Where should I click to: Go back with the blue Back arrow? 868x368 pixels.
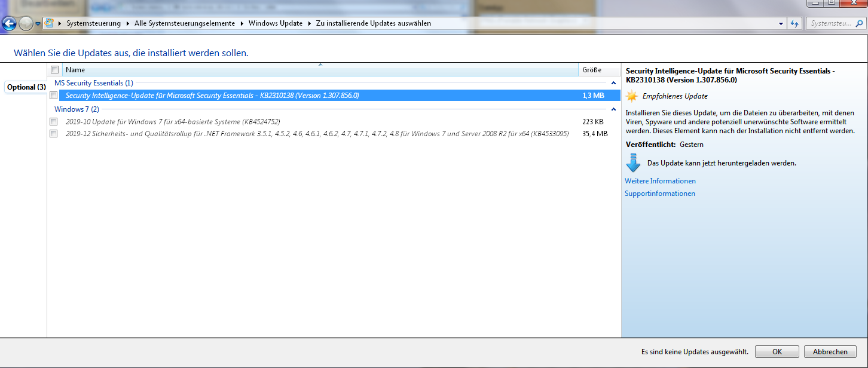coord(9,24)
